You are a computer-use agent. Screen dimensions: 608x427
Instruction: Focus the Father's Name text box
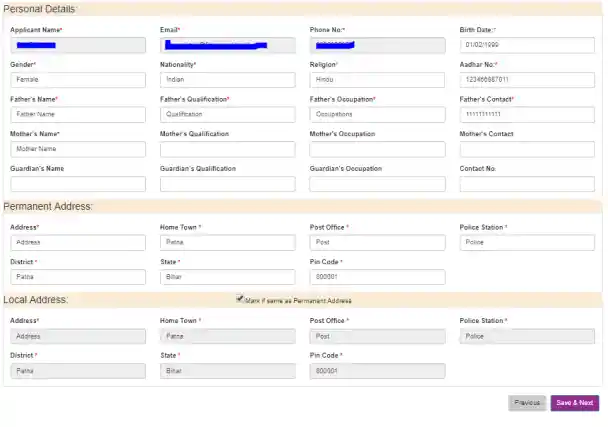(77, 115)
